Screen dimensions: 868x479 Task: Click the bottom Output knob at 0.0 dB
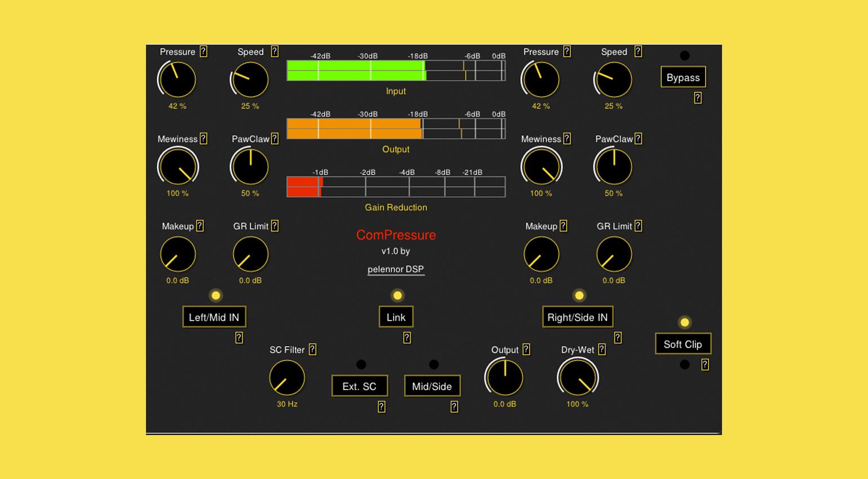coord(505,378)
